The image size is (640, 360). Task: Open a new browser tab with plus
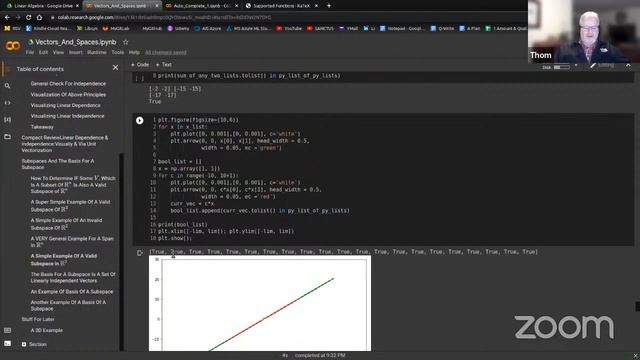329,6
